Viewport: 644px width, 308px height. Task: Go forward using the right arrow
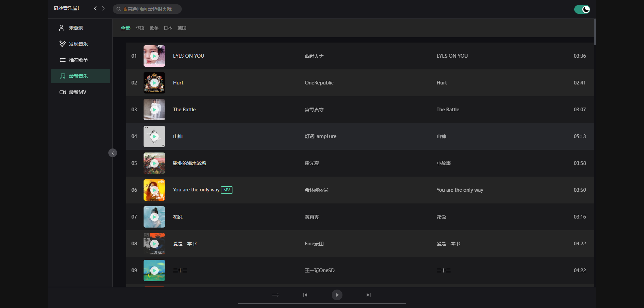point(103,8)
